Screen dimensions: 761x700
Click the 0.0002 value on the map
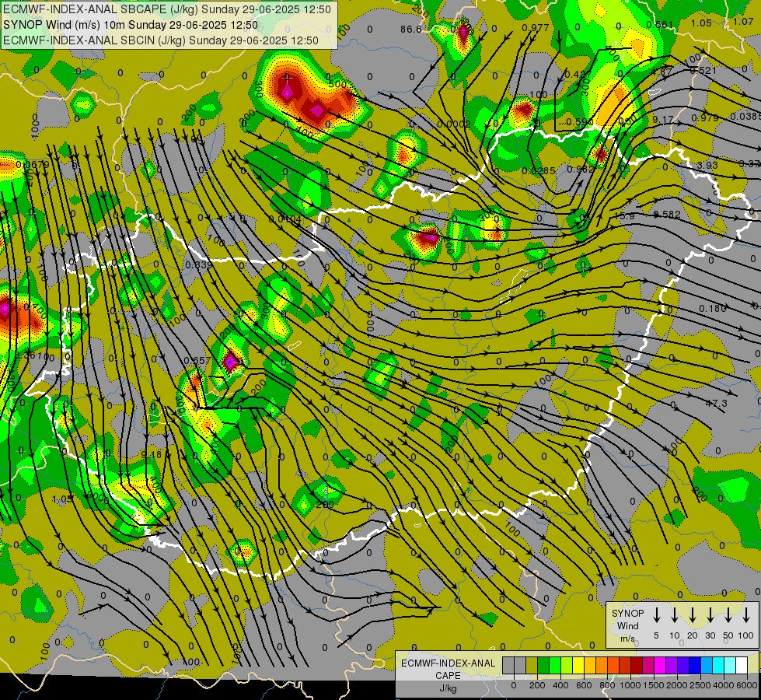tap(453, 124)
